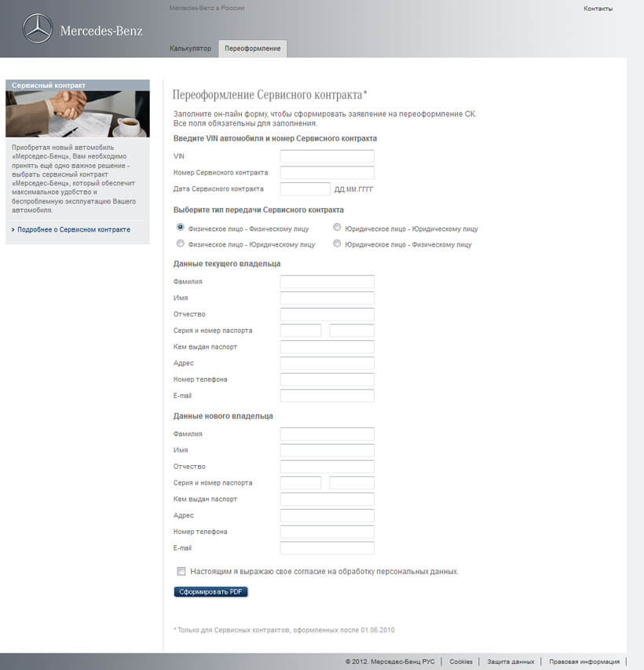Click new owner's passport number field

(x=352, y=483)
